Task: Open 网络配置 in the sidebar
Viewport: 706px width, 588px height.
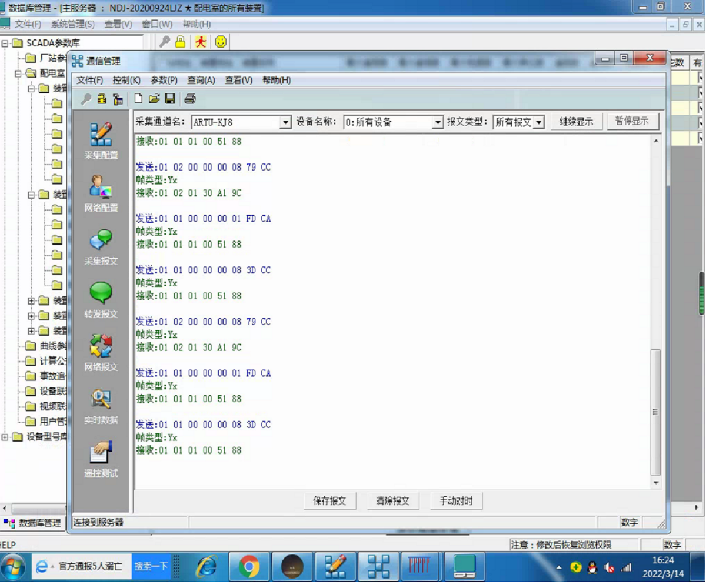Action: pyautogui.click(x=101, y=193)
